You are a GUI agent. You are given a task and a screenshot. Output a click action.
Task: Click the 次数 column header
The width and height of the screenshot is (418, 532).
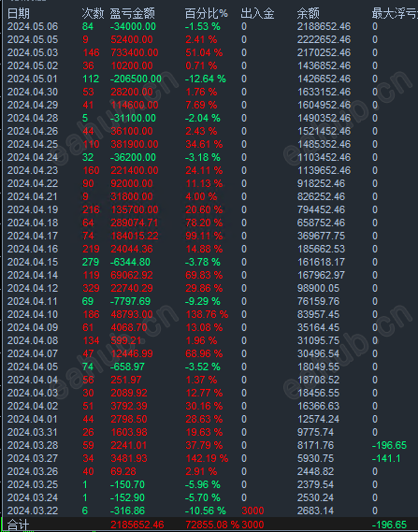(93, 14)
